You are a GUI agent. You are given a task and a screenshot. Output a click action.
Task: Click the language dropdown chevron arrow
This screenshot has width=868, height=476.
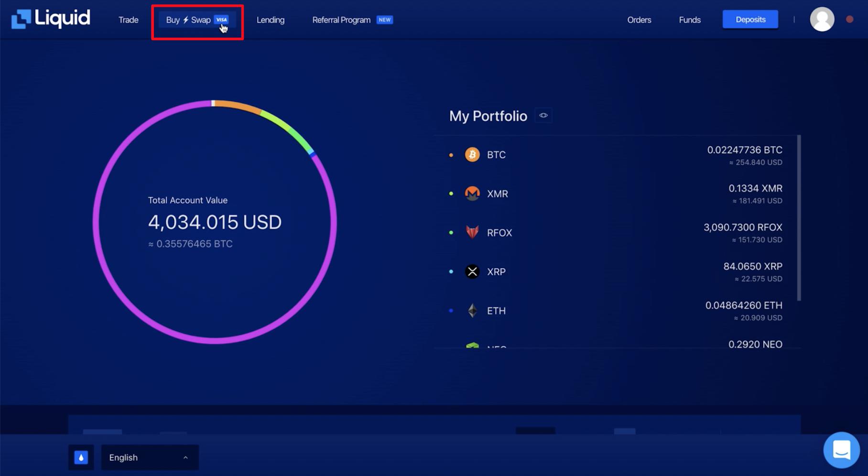[x=185, y=458]
